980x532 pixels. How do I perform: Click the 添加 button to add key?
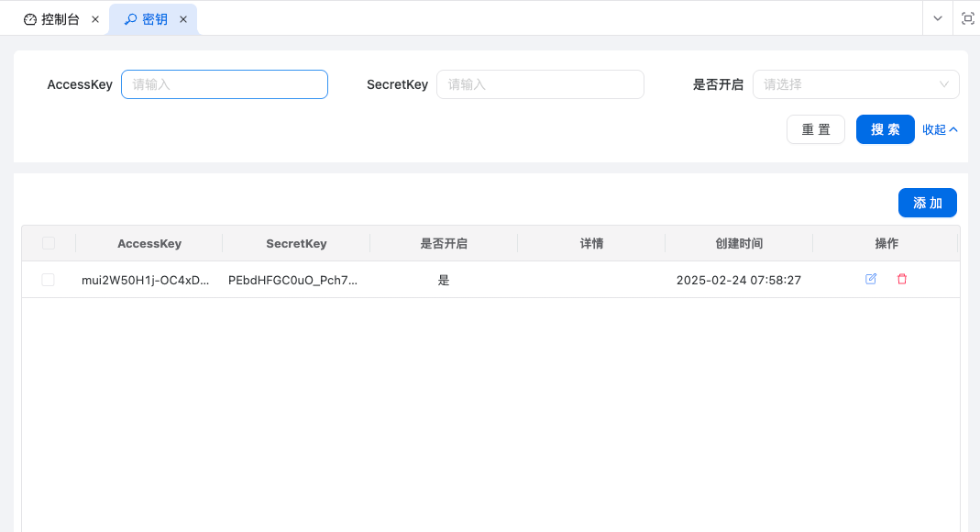(927, 203)
